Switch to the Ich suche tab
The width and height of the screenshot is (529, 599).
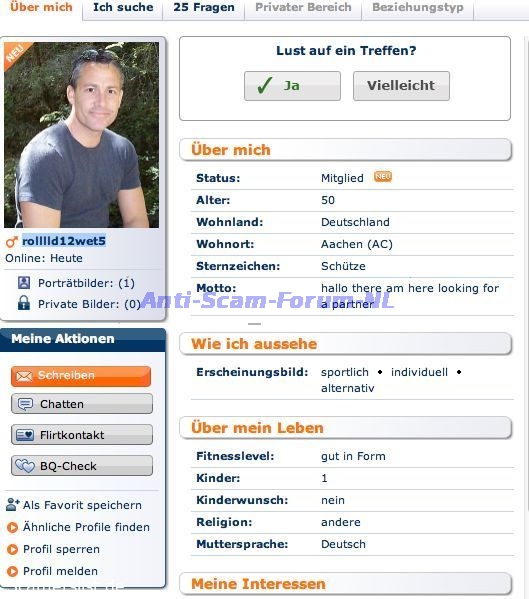pos(123,8)
